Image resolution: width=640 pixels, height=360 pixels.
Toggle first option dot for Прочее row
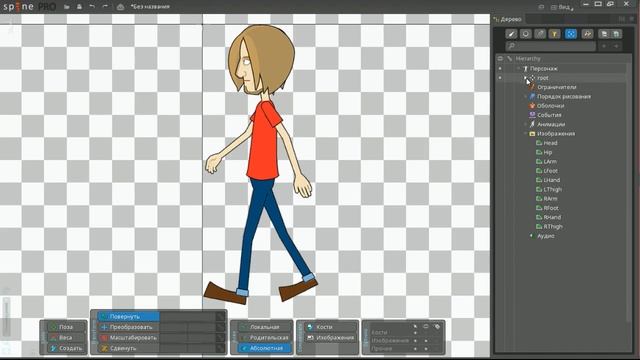[416, 349]
